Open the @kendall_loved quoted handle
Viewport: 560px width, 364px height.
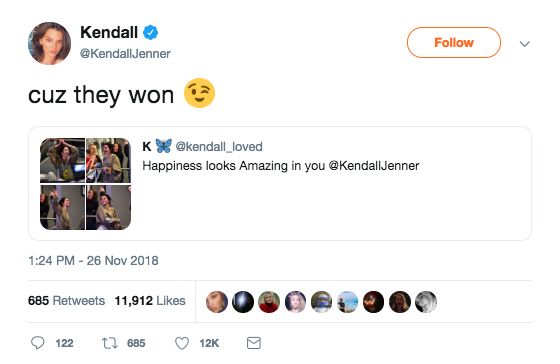(x=219, y=146)
